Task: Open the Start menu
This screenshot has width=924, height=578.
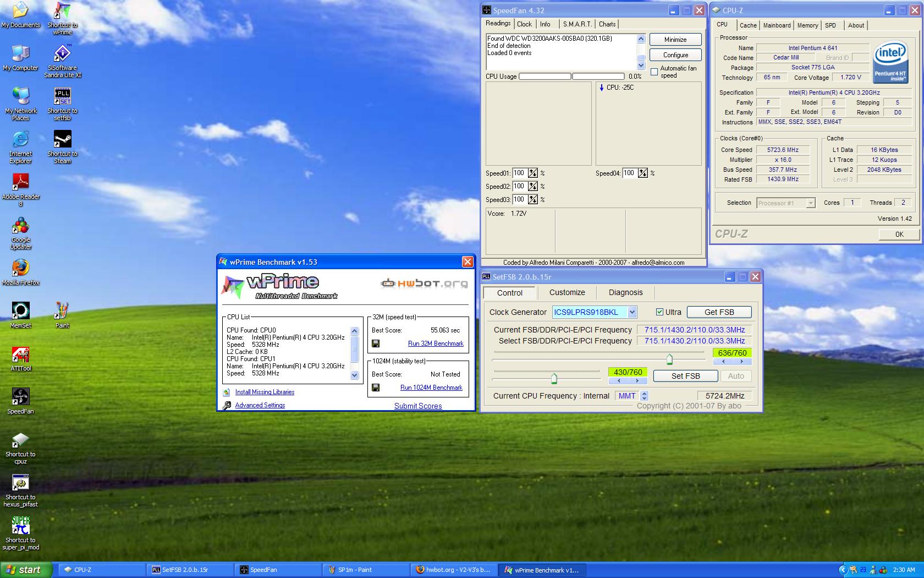Action: click(26, 570)
